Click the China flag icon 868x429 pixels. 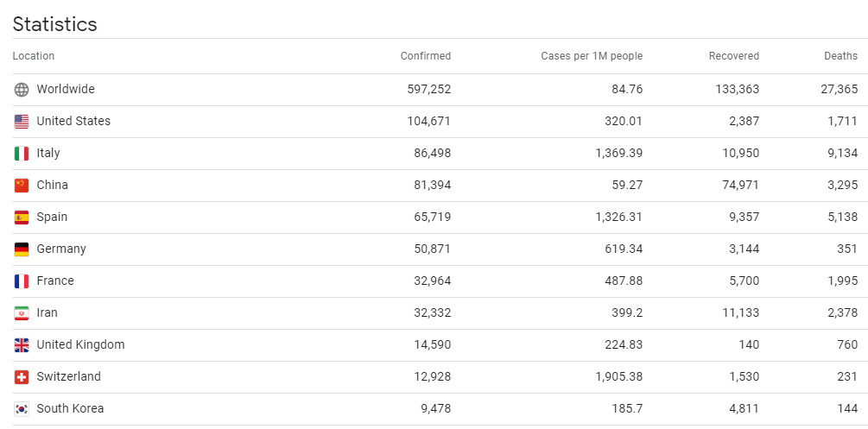(22, 186)
